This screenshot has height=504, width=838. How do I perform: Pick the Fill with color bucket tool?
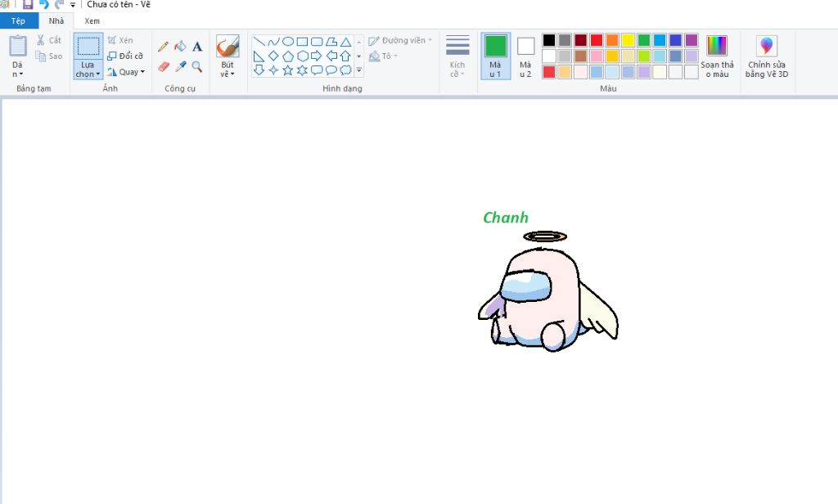(x=181, y=47)
